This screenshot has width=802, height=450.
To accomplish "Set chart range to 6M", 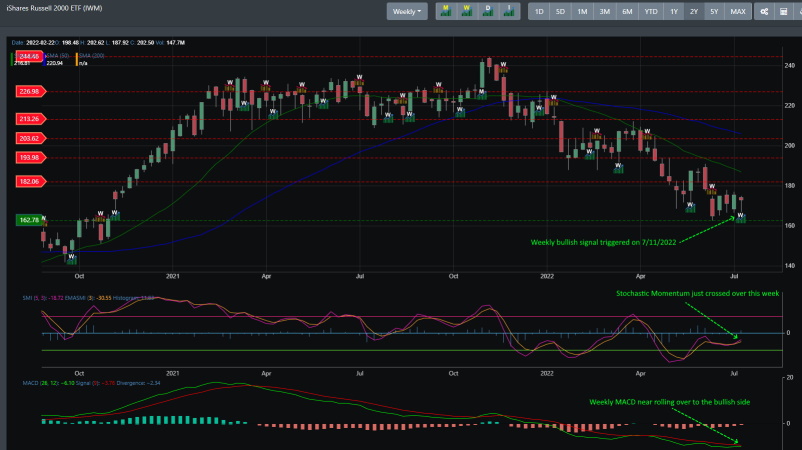I will point(628,11).
